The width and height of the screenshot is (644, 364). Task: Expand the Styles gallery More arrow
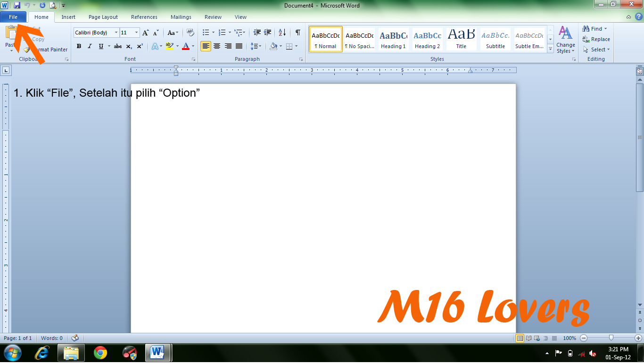coord(550,48)
